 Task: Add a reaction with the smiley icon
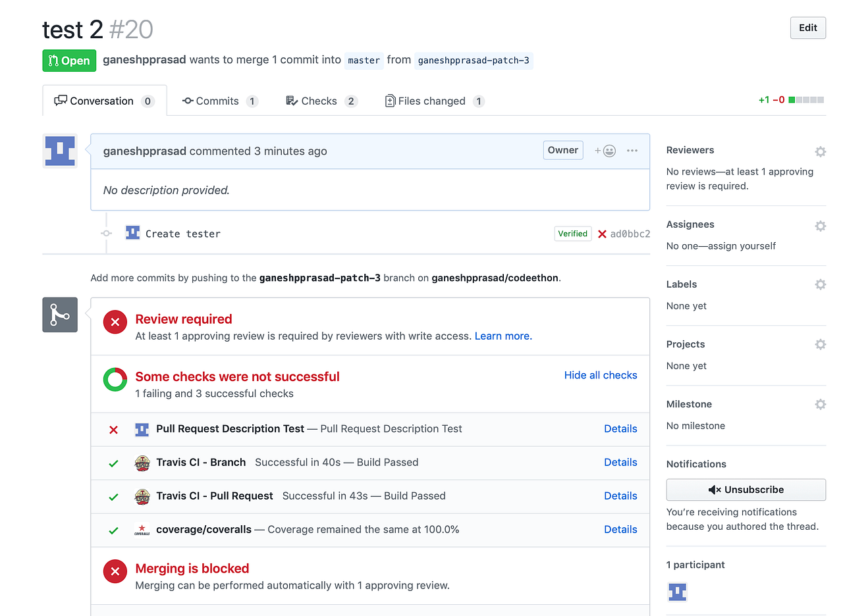click(x=605, y=151)
